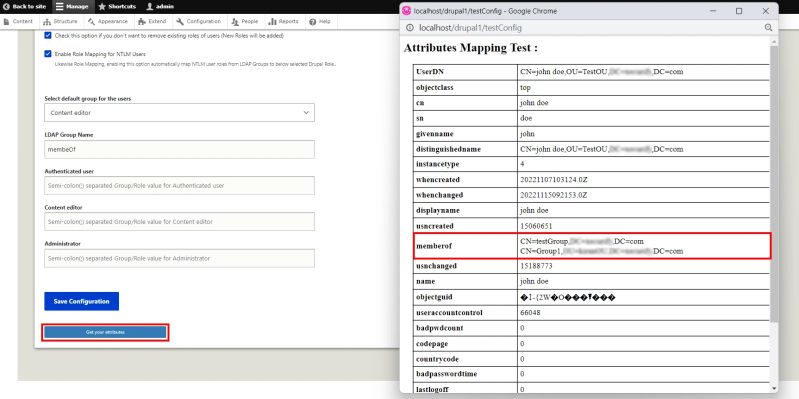The height and width of the screenshot is (399, 799).
Task: Click the 'instancetype' attribute cell
Action: pos(465,165)
